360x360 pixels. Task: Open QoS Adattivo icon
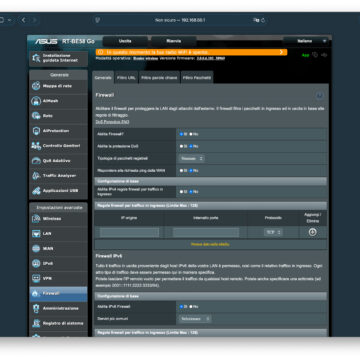[36, 161]
